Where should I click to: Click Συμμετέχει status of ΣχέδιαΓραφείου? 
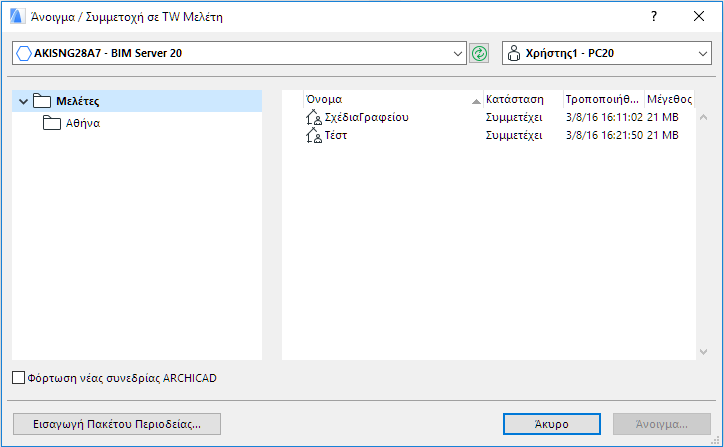(x=514, y=117)
